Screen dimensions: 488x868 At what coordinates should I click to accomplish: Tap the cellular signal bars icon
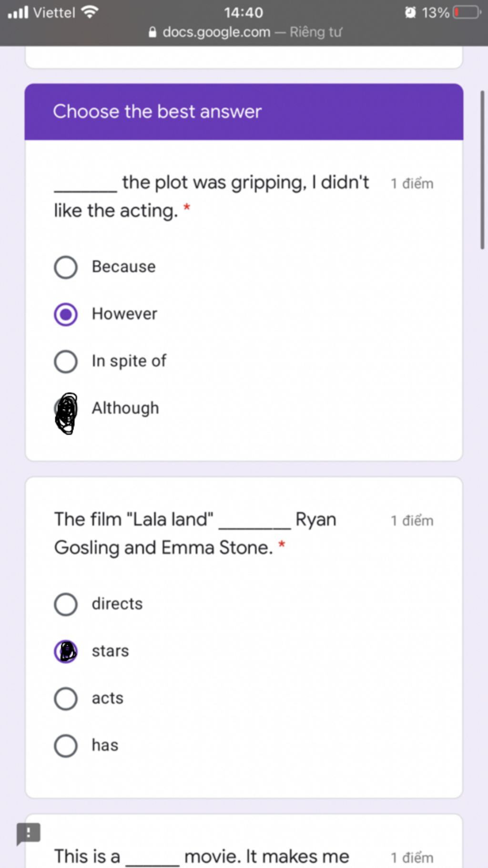click(x=18, y=12)
